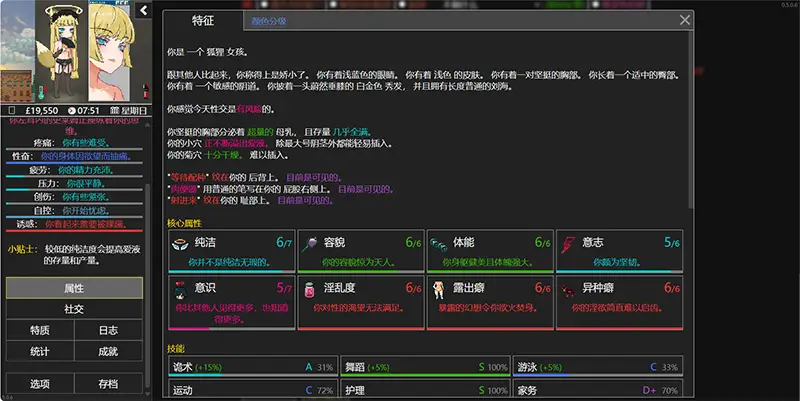Open the 成就 achievements page

[x=108, y=352]
